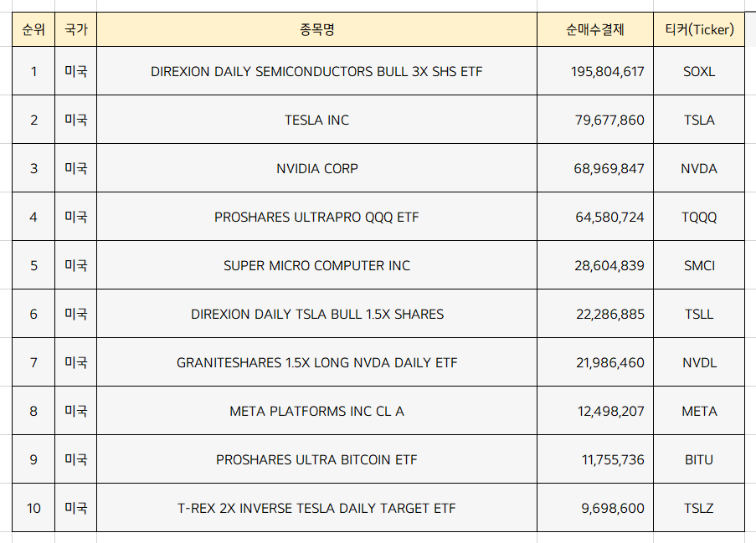This screenshot has width=756, height=543.
Task: Select the SMCI ticker cell
Action: click(699, 265)
